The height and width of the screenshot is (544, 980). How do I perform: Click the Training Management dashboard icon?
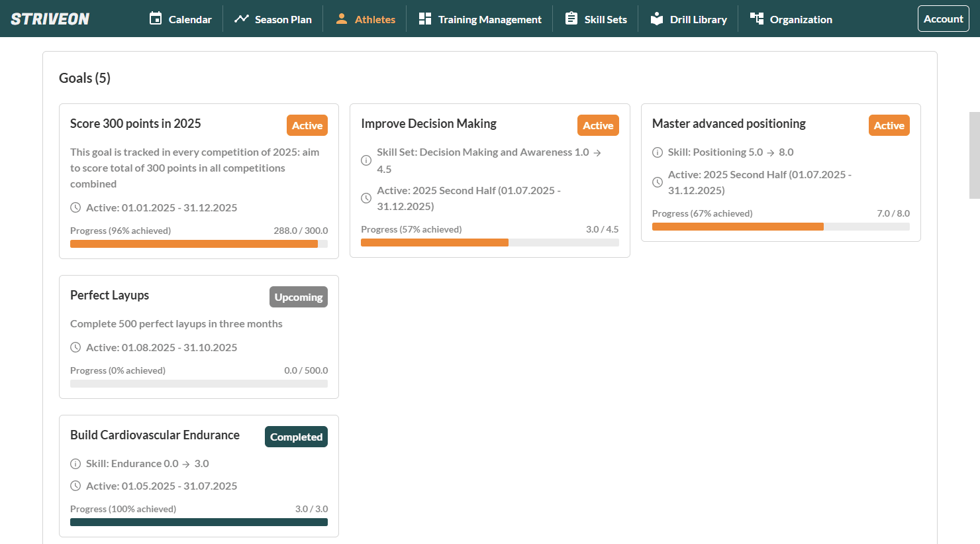coord(425,19)
